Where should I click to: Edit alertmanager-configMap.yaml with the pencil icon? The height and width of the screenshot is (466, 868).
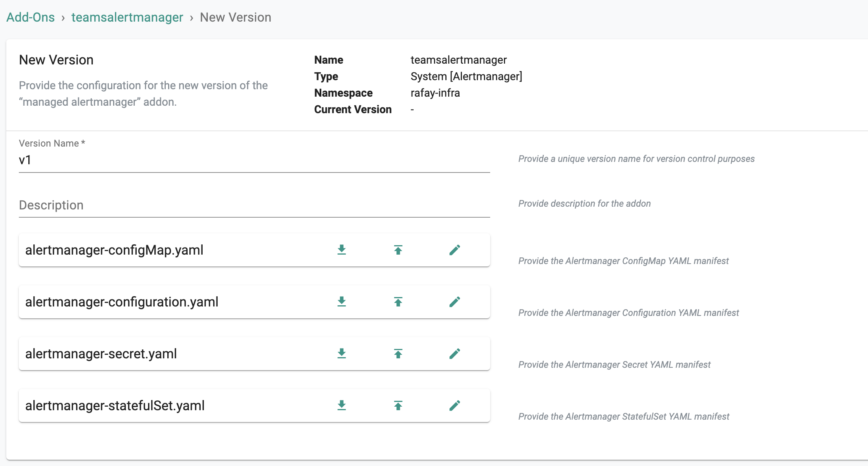pos(455,250)
